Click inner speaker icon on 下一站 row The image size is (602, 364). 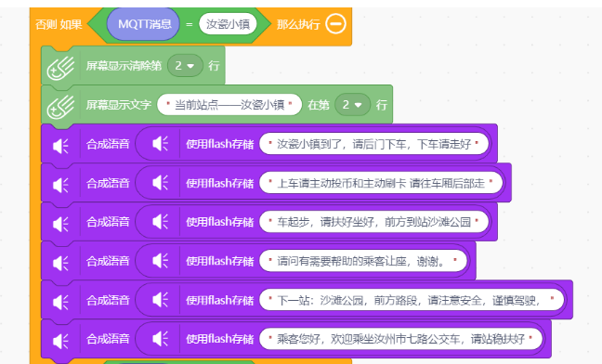tap(161, 300)
